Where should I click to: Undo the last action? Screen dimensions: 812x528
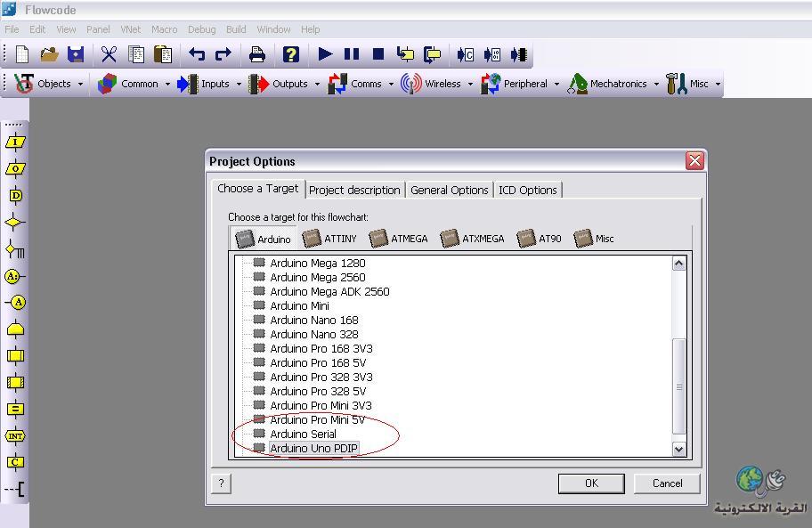pyautogui.click(x=196, y=53)
